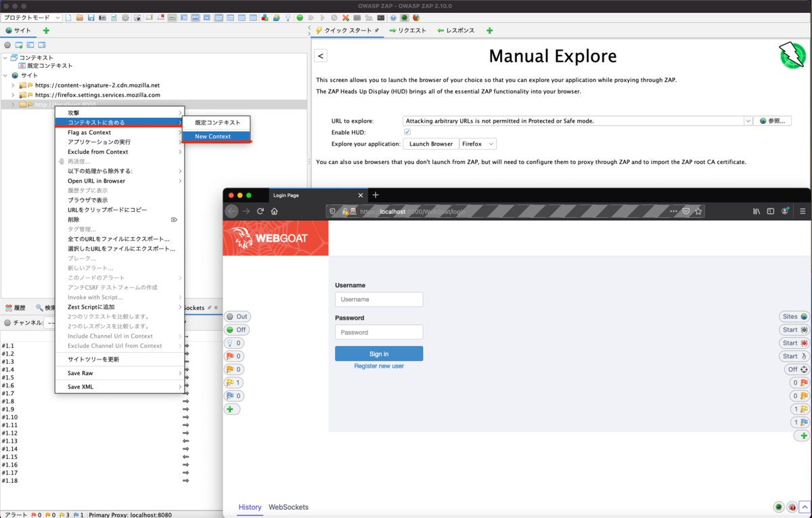
Task: Expand firefox.settings.services.mozilla.com node
Action: coord(13,95)
